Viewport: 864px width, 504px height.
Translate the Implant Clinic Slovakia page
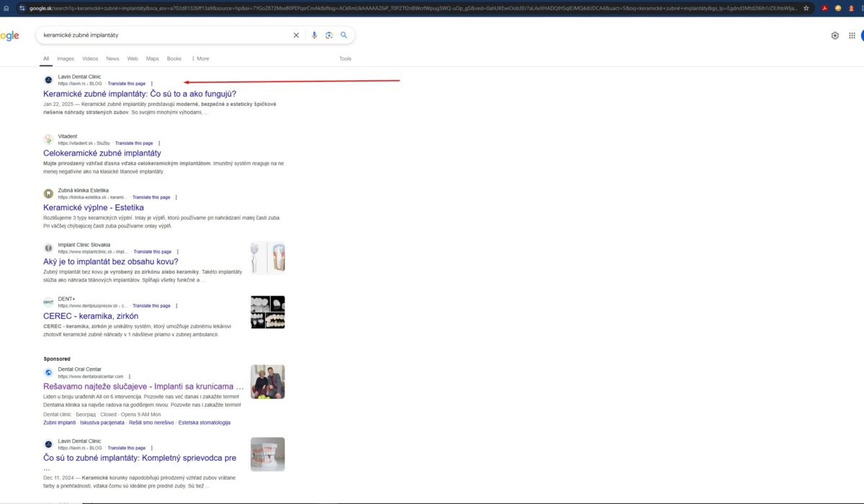coord(153,252)
